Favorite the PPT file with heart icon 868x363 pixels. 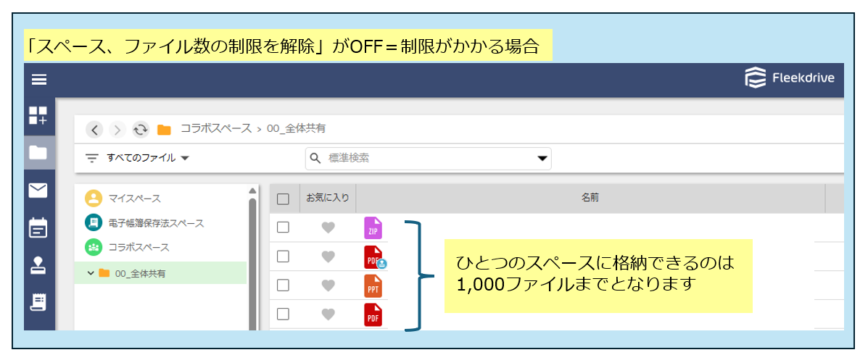pyautogui.click(x=328, y=285)
